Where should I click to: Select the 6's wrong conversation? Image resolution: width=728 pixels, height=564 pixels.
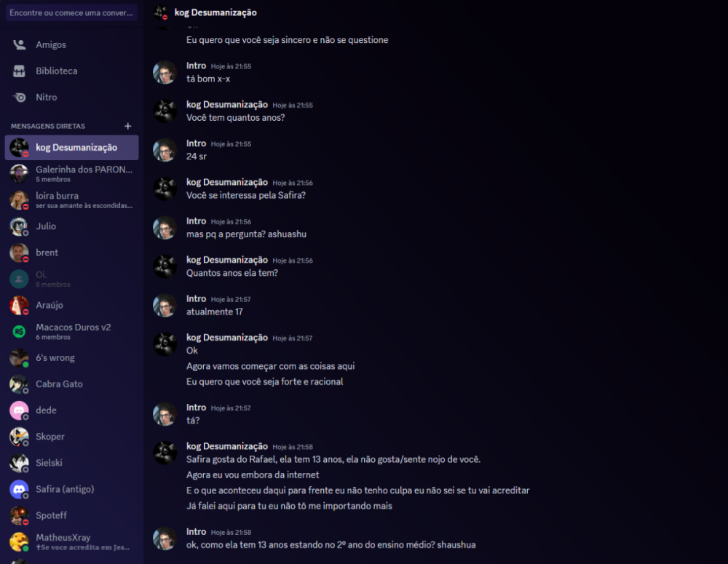(x=71, y=358)
